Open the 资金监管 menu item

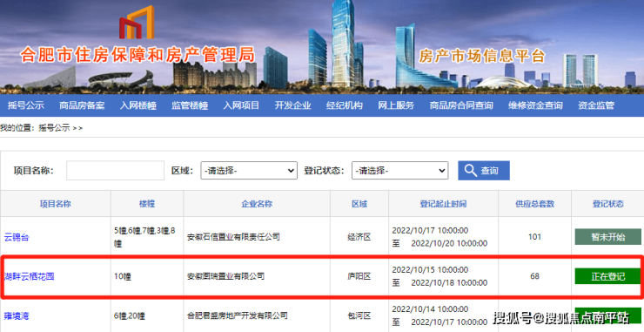coord(596,105)
